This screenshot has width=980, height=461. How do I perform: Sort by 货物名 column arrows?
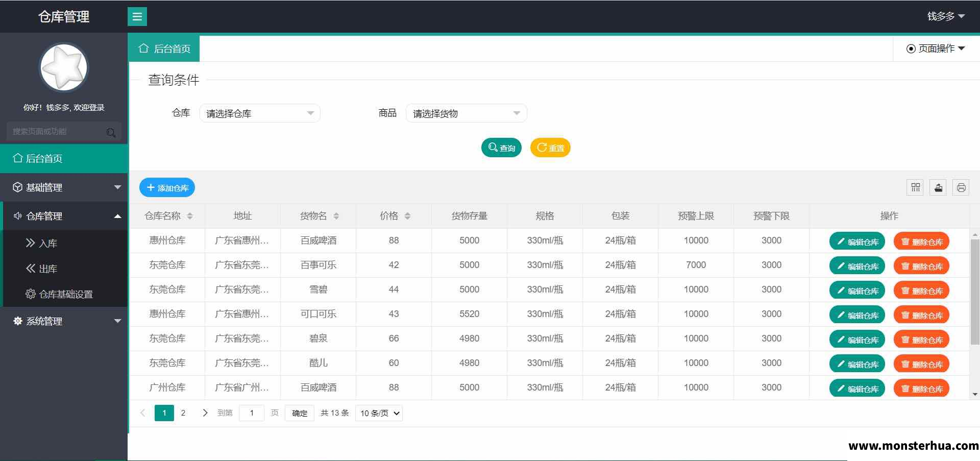(x=336, y=216)
